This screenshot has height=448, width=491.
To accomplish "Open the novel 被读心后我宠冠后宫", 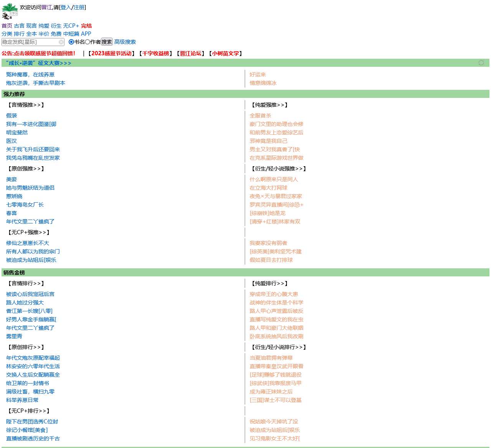I will point(30,294).
